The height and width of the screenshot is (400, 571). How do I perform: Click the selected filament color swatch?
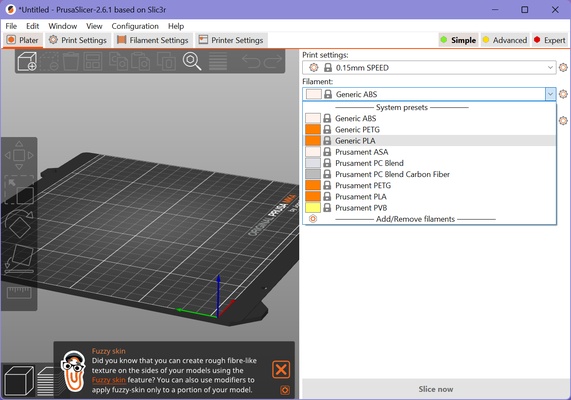(x=314, y=94)
